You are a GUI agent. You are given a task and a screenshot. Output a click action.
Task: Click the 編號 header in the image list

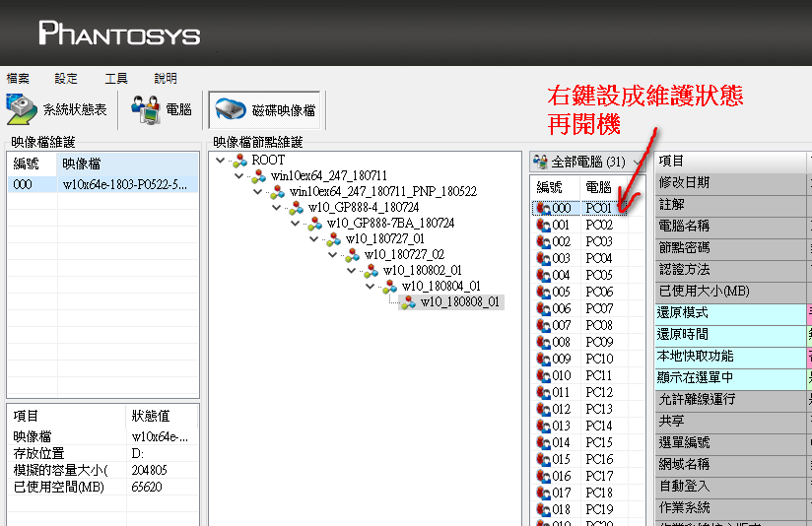click(x=33, y=164)
